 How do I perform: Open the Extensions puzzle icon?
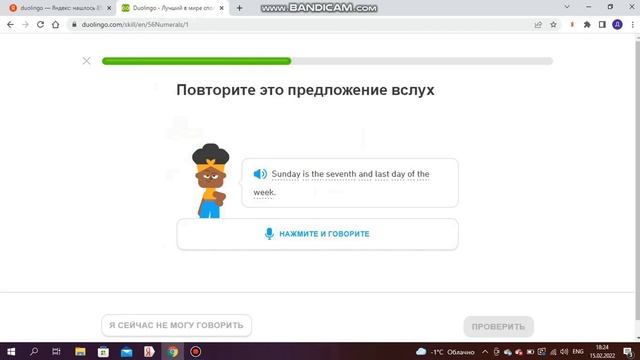587,24
